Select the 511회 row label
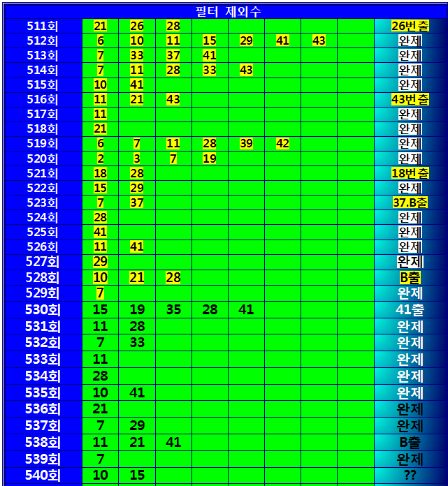Viewport: 448px width, 486px height. [x=42, y=26]
